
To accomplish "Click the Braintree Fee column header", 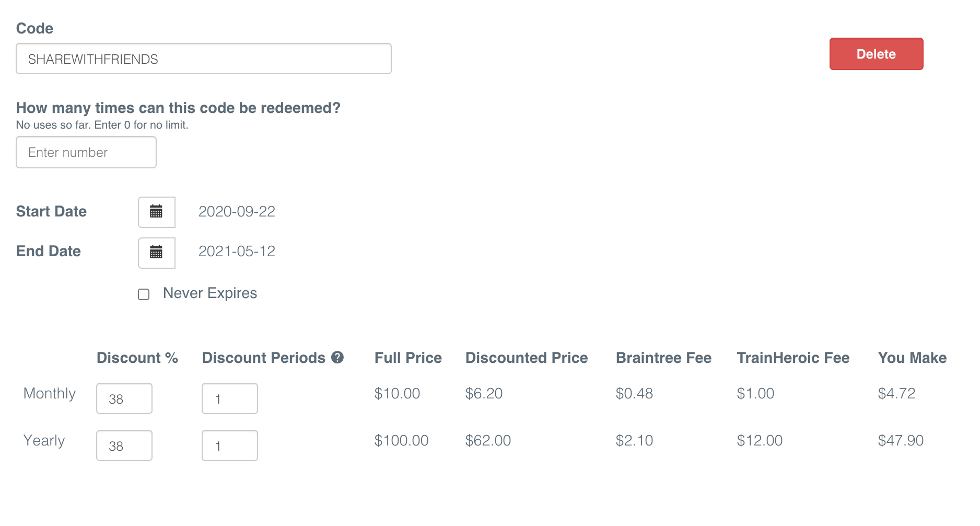I will [663, 358].
